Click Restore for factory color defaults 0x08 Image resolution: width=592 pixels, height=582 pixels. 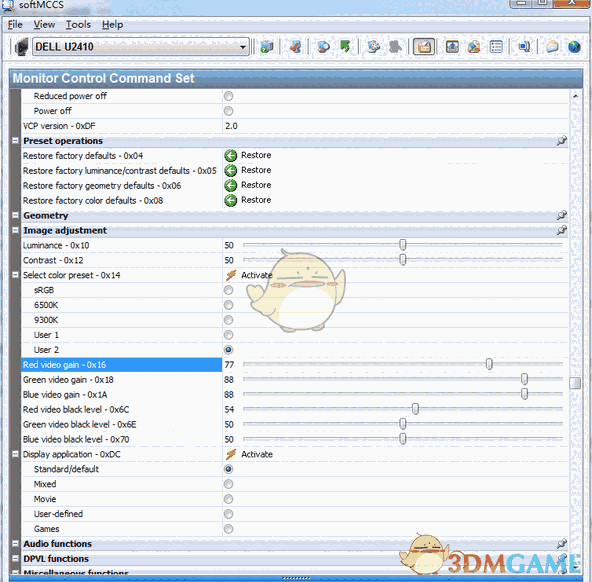click(x=248, y=200)
